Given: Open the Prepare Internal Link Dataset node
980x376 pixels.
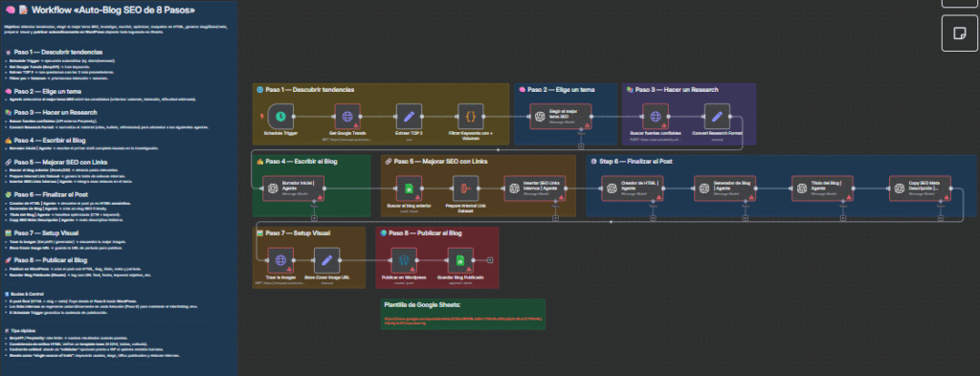Looking at the screenshot, I should (x=466, y=188).
